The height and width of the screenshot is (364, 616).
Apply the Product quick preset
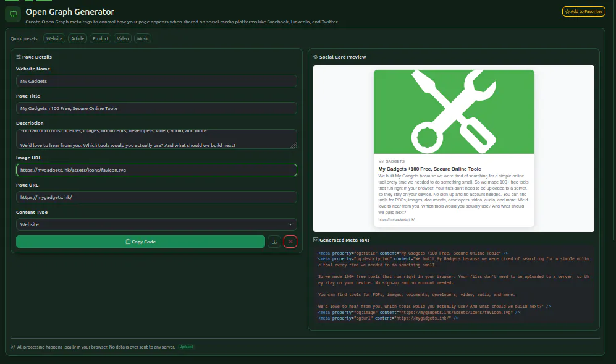pyautogui.click(x=101, y=38)
